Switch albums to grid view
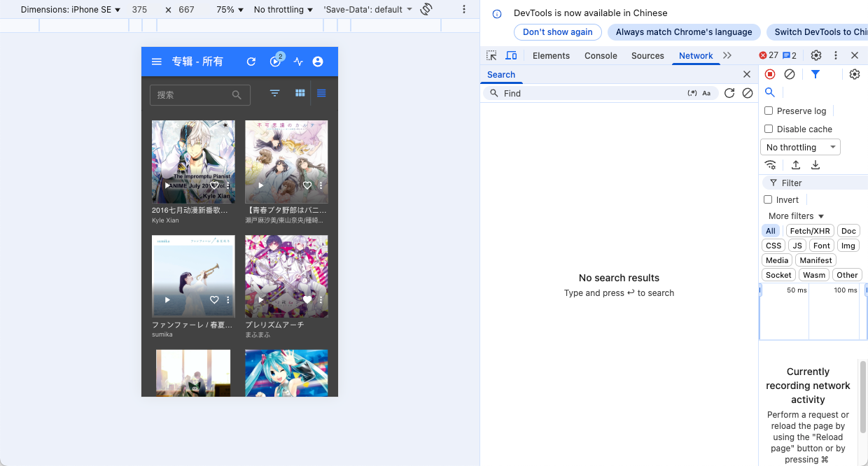 click(300, 93)
